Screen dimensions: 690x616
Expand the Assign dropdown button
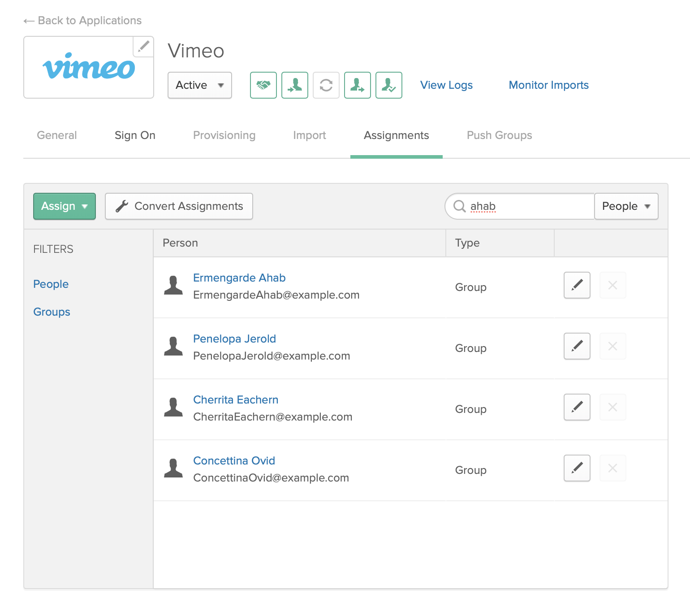(65, 206)
